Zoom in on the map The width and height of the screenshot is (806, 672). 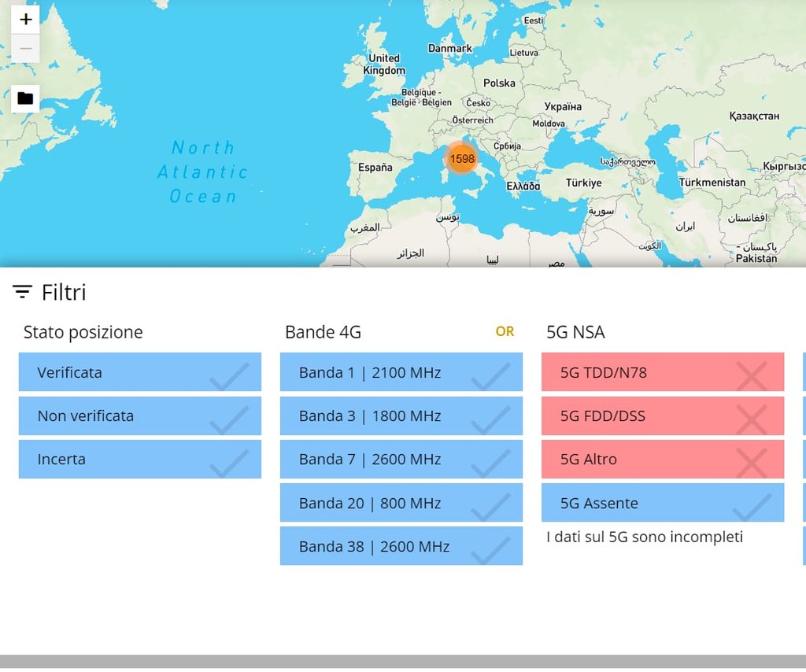pyautogui.click(x=25, y=19)
